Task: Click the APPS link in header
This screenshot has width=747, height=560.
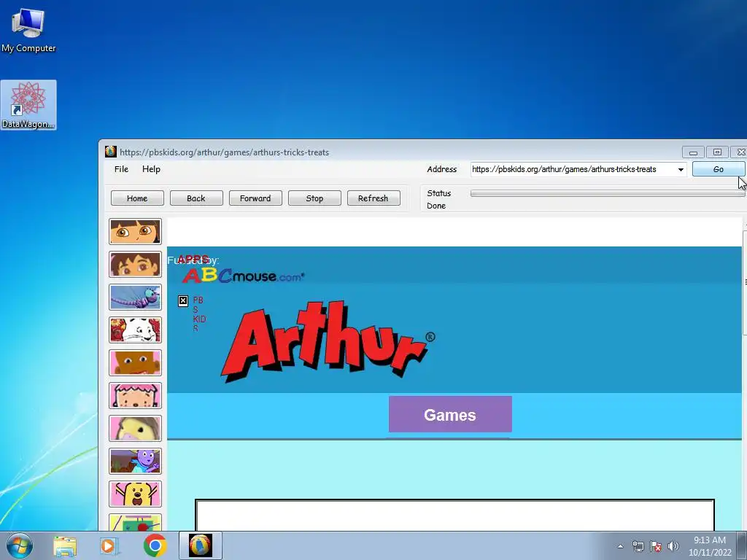Action: click(x=193, y=259)
